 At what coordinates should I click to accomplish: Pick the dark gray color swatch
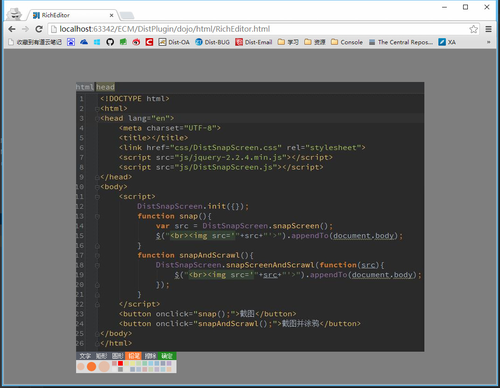click(120, 369)
